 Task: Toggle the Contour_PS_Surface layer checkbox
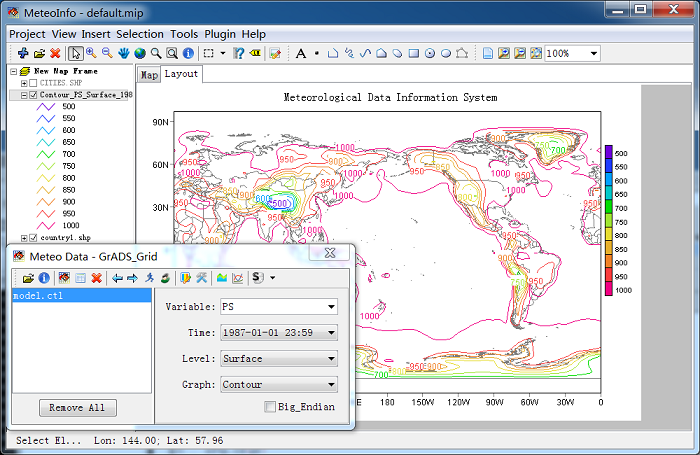33,95
